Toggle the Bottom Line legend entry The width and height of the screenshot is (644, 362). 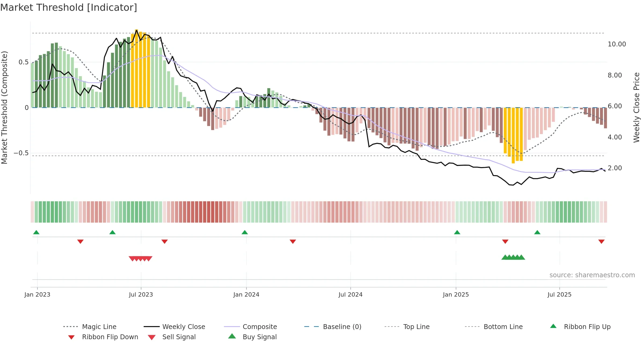coord(494,327)
